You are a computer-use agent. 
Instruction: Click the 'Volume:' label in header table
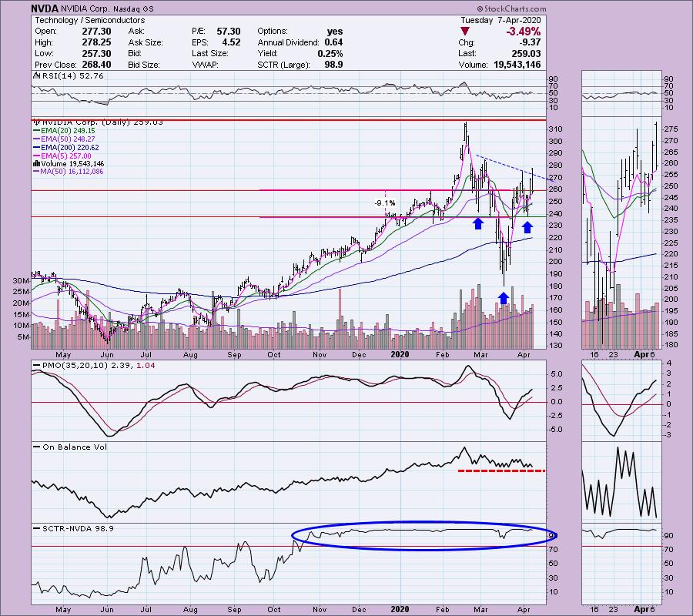coord(473,65)
